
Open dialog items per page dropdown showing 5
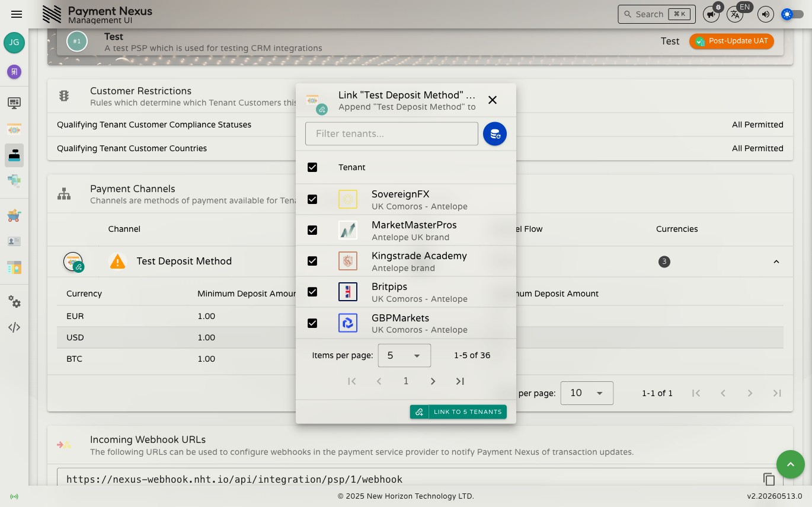point(404,355)
